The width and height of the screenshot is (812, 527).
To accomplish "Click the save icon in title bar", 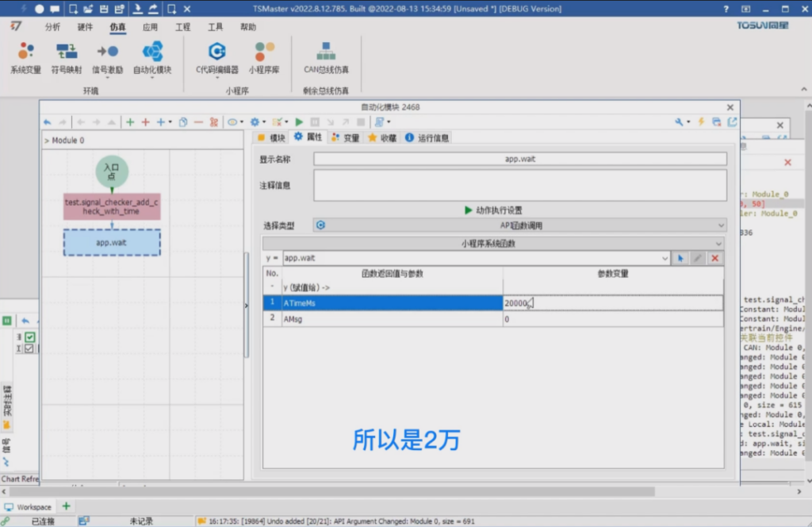I will point(104,9).
